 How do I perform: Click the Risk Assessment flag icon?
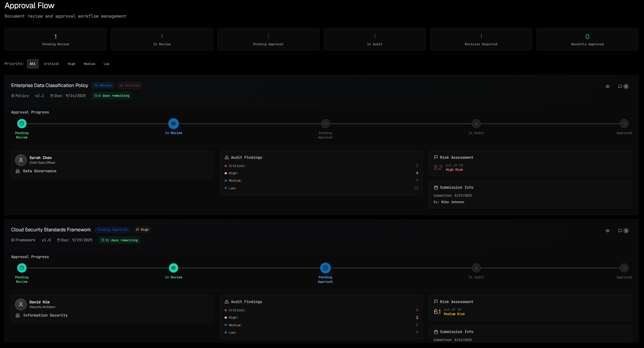[x=436, y=157]
